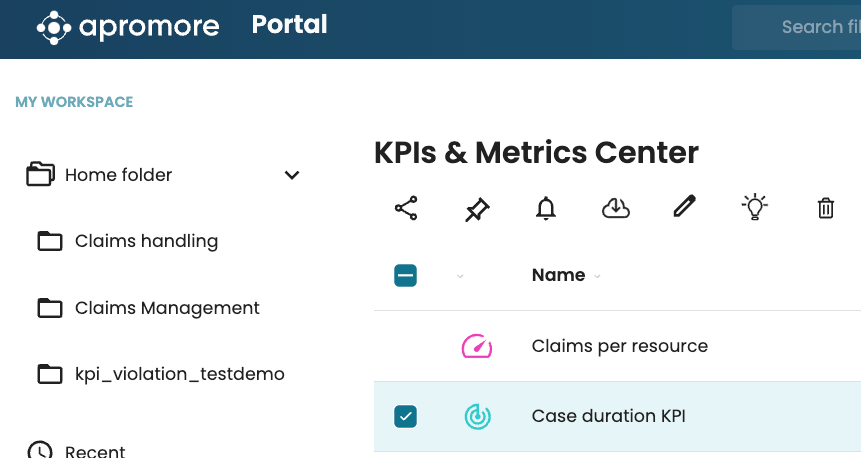The image size is (861, 458).
Task: Select the Claims Management folder
Action: click(166, 308)
